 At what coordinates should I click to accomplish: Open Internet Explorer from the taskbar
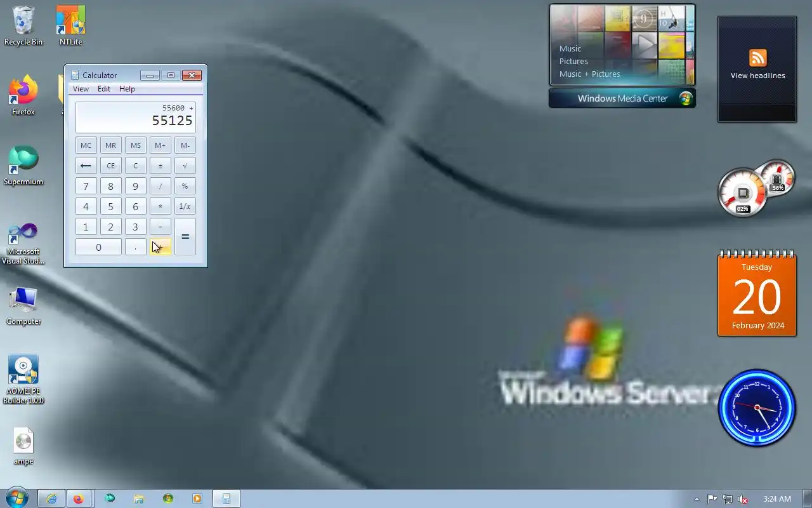51,498
